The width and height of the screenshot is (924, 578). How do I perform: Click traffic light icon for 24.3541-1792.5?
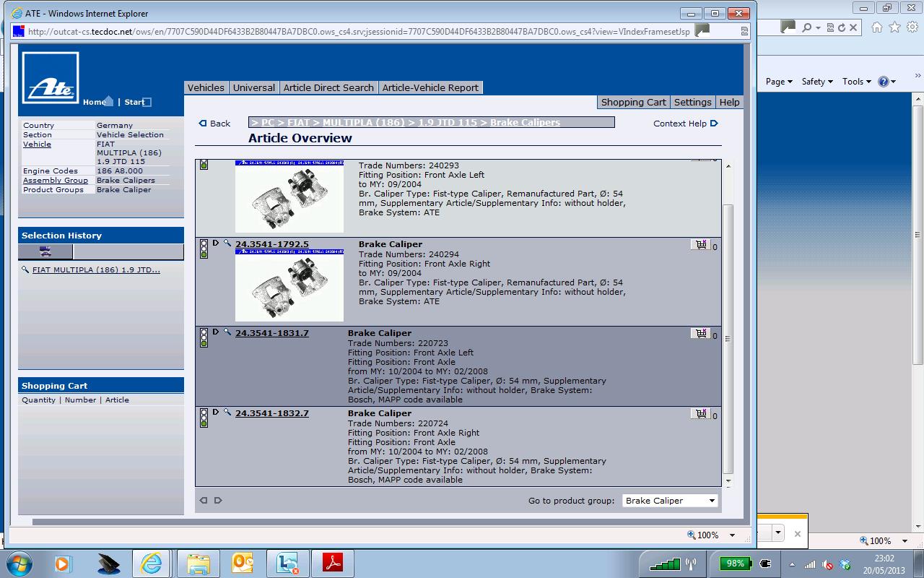(x=204, y=249)
